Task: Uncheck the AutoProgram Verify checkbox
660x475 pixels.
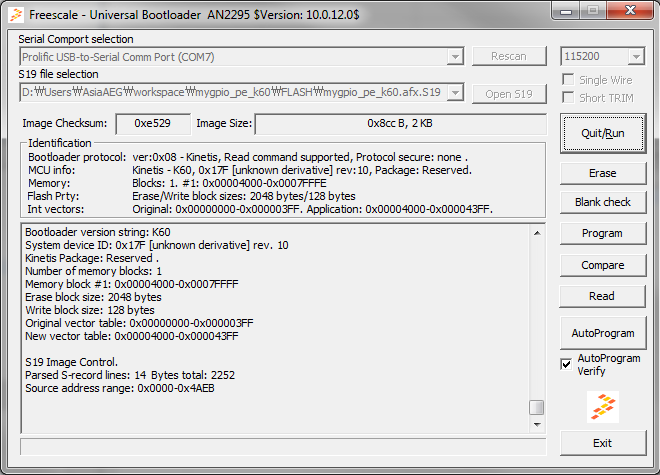Action: tap(566, 364)
